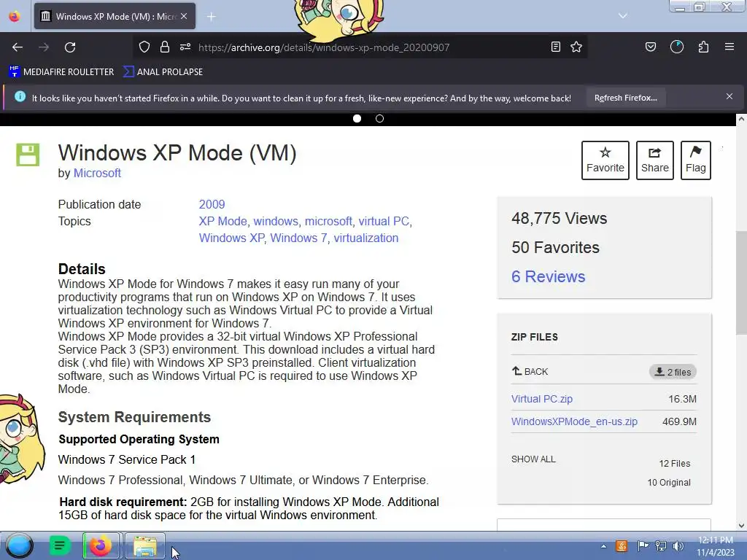
Task: Open the Firefox account icon
Action: (x=677, y=47)
